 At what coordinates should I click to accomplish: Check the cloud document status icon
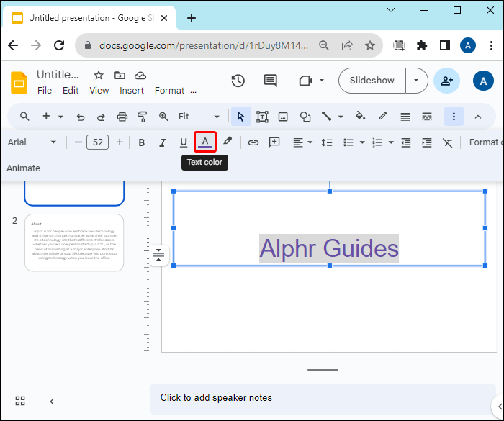pyautogui.click(x=140, y=76)
